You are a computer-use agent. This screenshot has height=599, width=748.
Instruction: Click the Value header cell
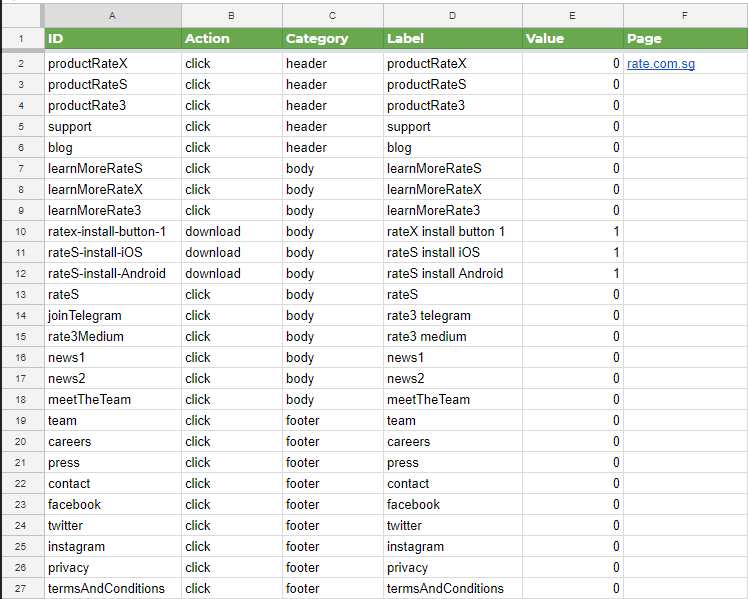[573, 39]
